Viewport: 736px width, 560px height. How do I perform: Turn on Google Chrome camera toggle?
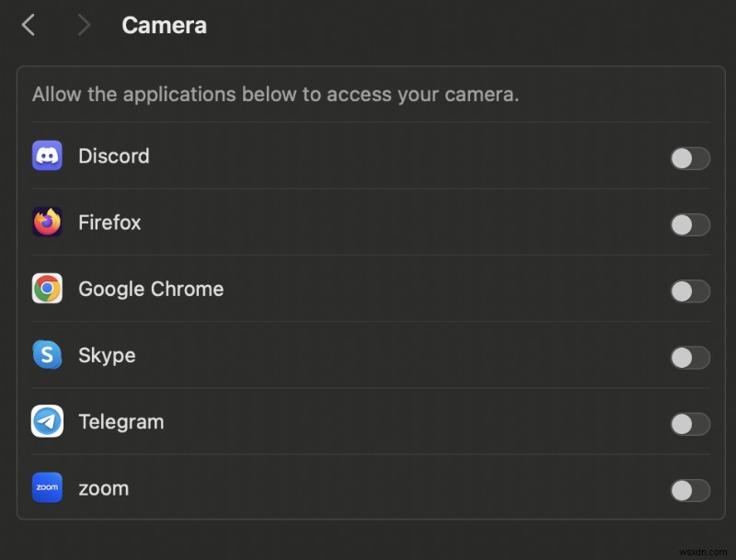click(x=689, y=291)
